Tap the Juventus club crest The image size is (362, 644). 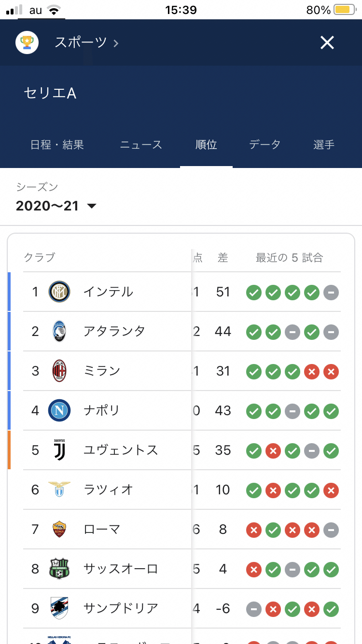point(59,450)
